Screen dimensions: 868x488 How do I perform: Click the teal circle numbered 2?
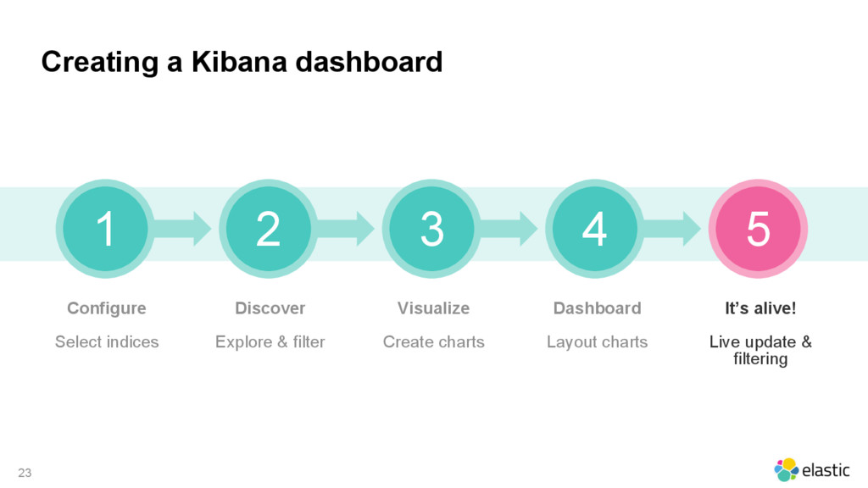(x=269, y=229)
